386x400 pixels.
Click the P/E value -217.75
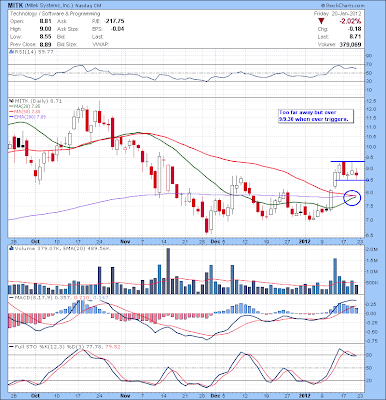[x=114, y=21]
